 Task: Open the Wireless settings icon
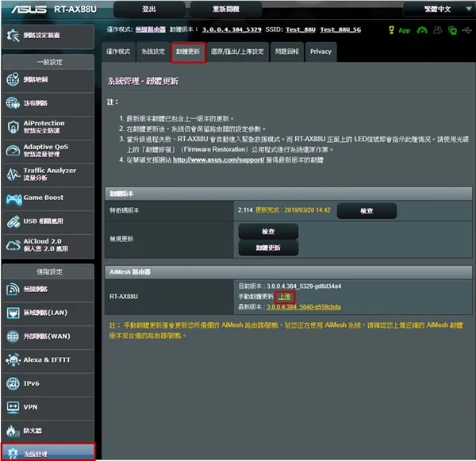13,289
